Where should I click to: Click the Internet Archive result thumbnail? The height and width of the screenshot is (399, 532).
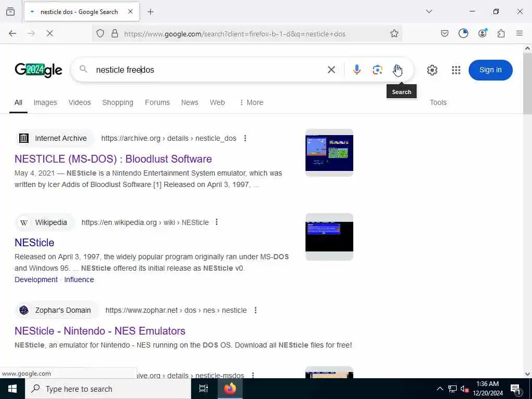pyautogui.click(x=329, y=153)
